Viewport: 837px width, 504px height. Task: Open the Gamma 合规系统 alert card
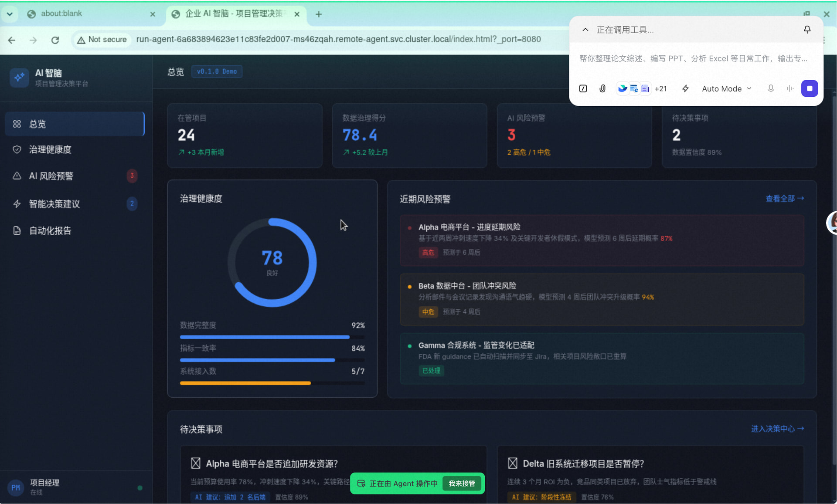[x=602, y=359]
